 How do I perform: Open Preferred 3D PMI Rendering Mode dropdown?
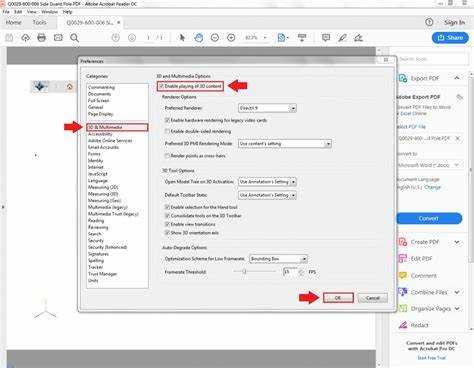point(285,144)
